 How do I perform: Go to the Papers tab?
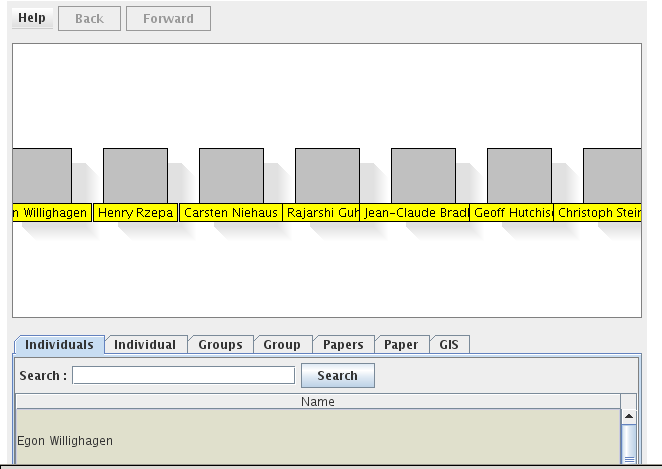[x=343, y=345]
